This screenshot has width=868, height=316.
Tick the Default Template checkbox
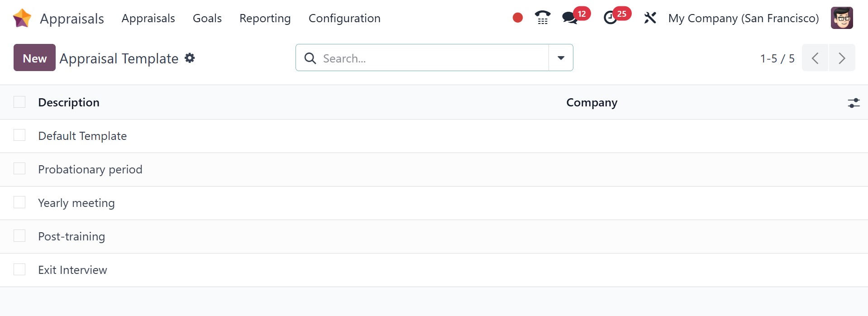tap(19, 135)
